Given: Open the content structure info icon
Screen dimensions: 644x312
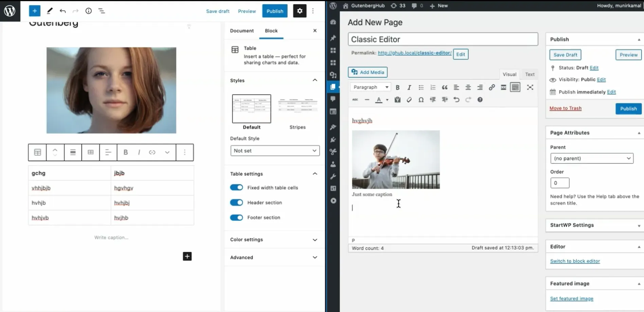Looking at the screenshot, I should click(x=88, y=11).
